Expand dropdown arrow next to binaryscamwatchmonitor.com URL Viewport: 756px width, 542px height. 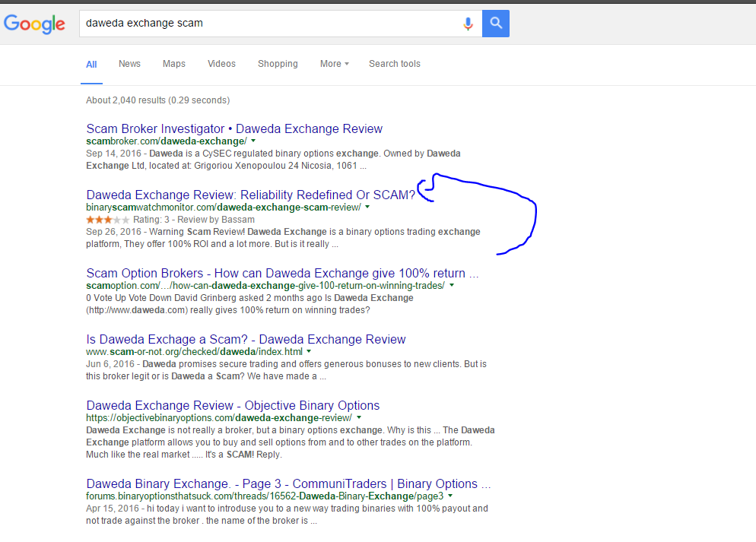pyautogui.click(x=367, y=207)
